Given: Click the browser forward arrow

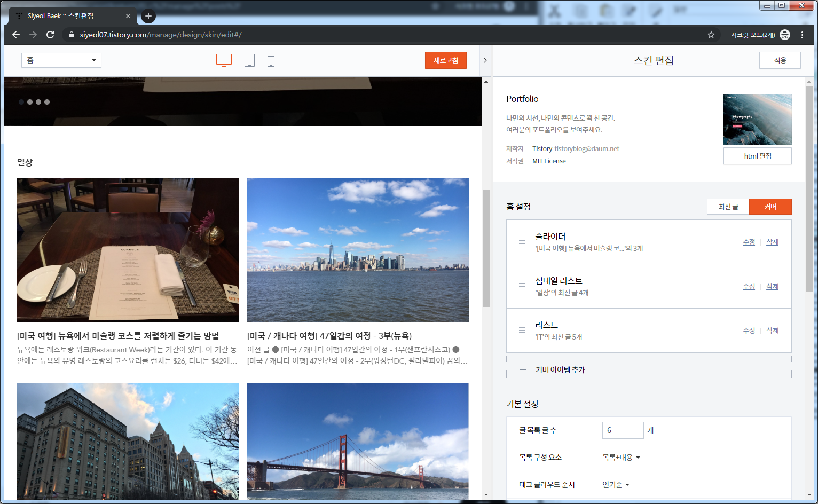Looking at the screenshot, I should [x=33, y=35].
